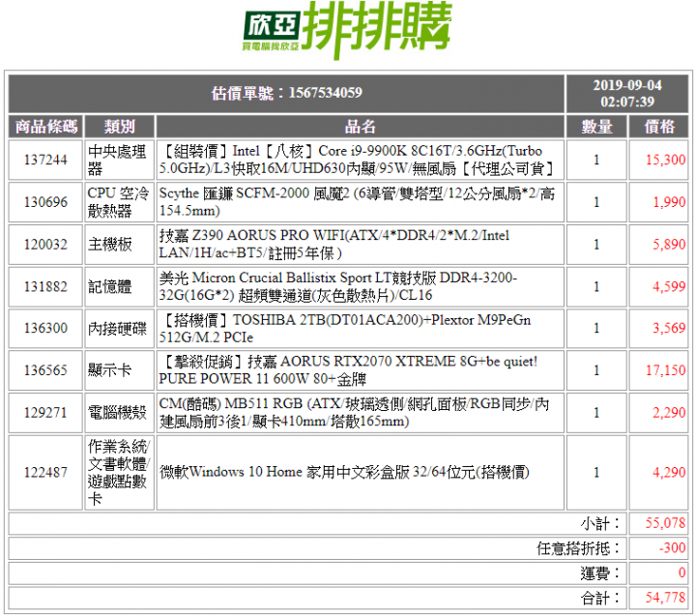Click the price 17,150

tap(665, 370)
